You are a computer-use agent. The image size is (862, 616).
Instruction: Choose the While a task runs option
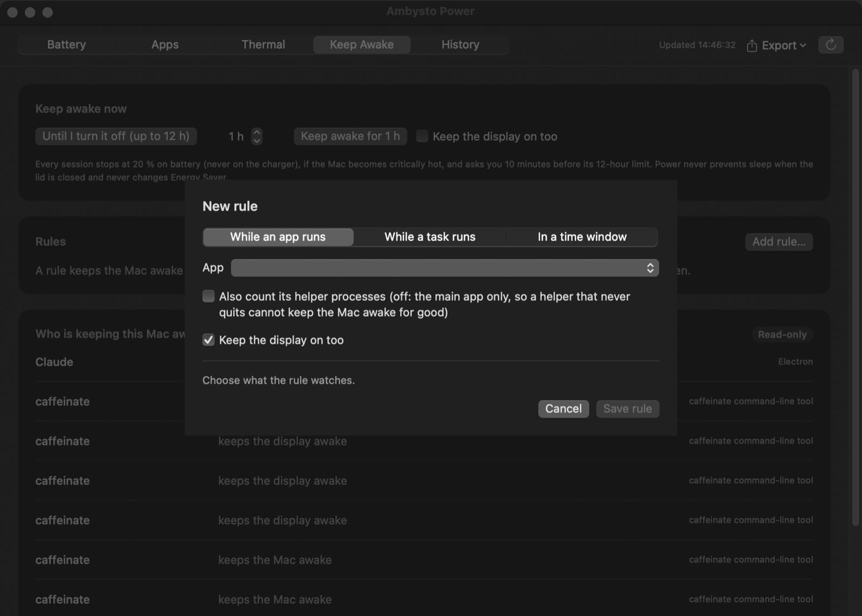[x=430, y=237]
